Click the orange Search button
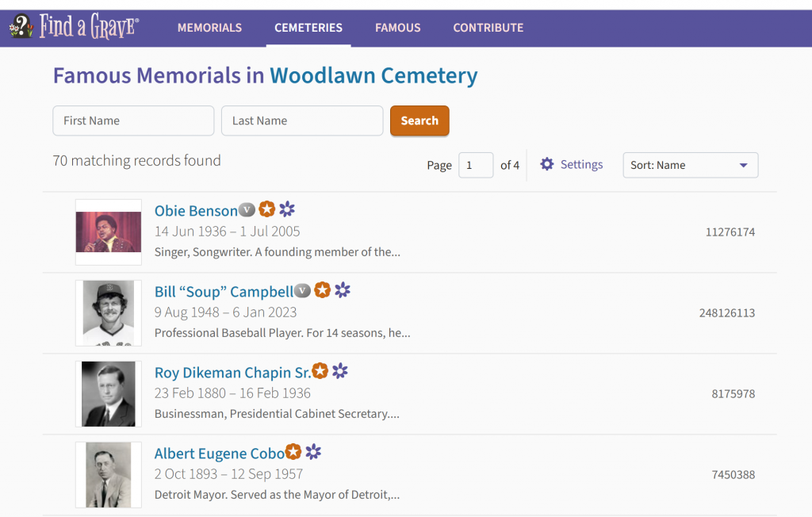 (x=419, y=121)
